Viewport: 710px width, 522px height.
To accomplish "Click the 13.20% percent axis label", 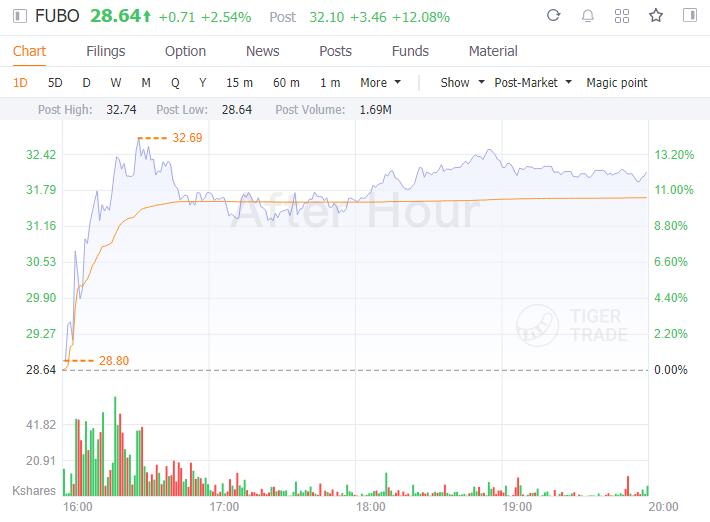I will point(674,155).
